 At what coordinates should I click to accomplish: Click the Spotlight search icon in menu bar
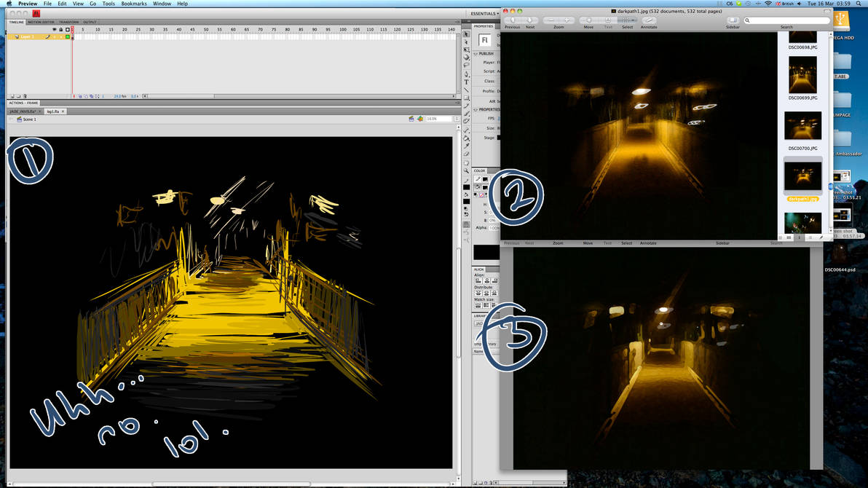click(x=860, y=4)
